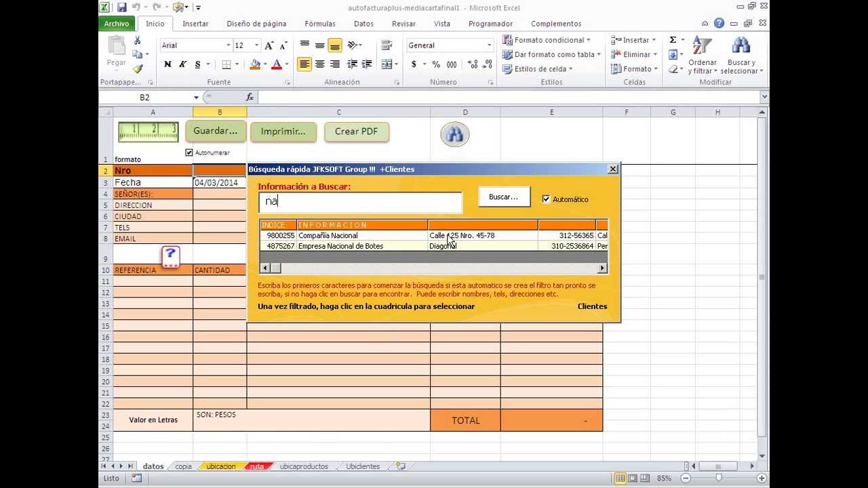
Task: Switch to Page Break Preview in status bar
Action: [644, 478]
